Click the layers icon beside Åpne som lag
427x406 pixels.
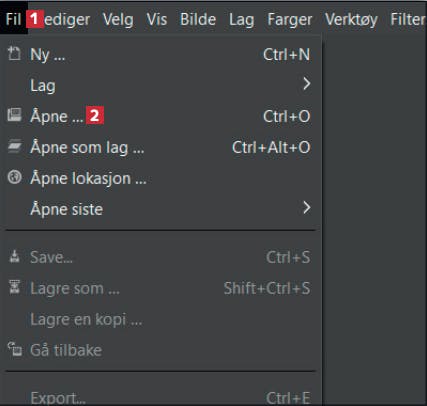15,146
